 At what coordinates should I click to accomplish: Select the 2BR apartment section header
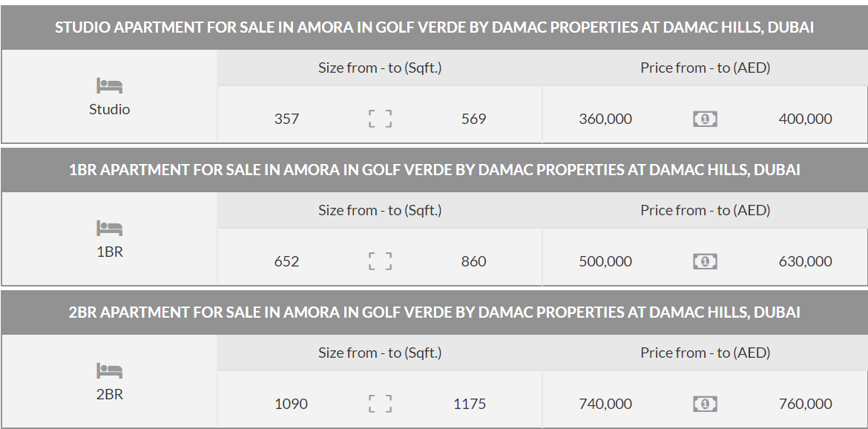(434, 312)
